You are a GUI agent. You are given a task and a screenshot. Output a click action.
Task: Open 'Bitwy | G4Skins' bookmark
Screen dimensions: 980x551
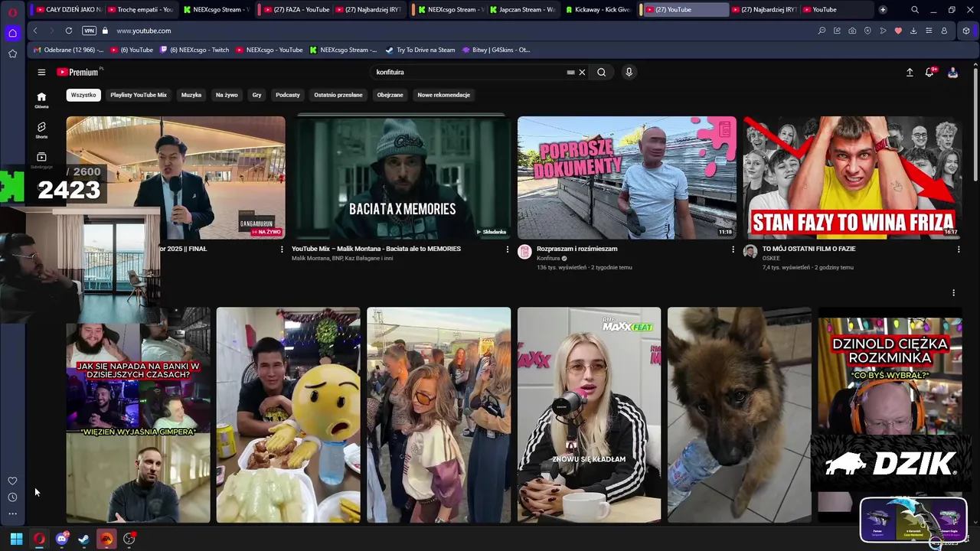click(496, 50)
